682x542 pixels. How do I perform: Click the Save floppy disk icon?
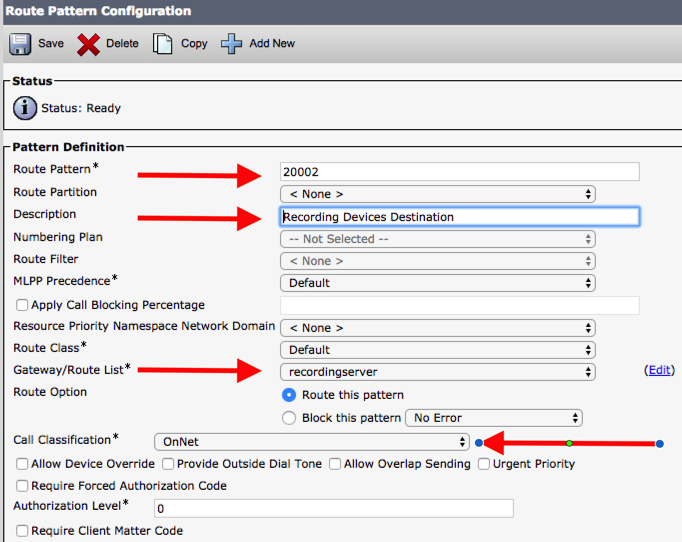[20, 44]
